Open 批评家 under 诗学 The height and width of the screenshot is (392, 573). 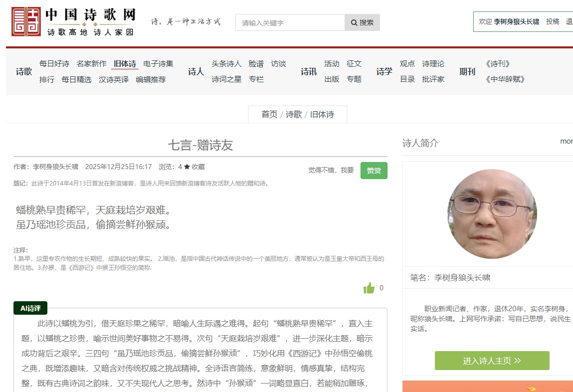433,79
